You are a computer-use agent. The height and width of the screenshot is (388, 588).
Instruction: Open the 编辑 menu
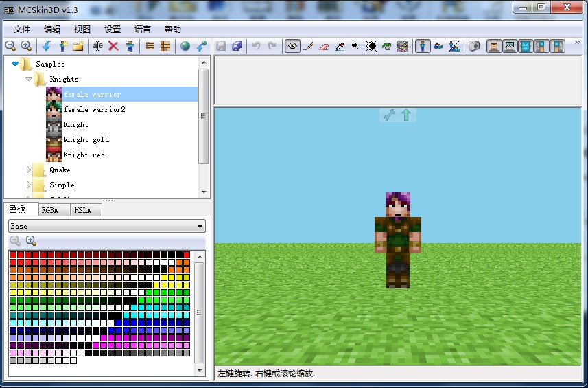point(52,30)
